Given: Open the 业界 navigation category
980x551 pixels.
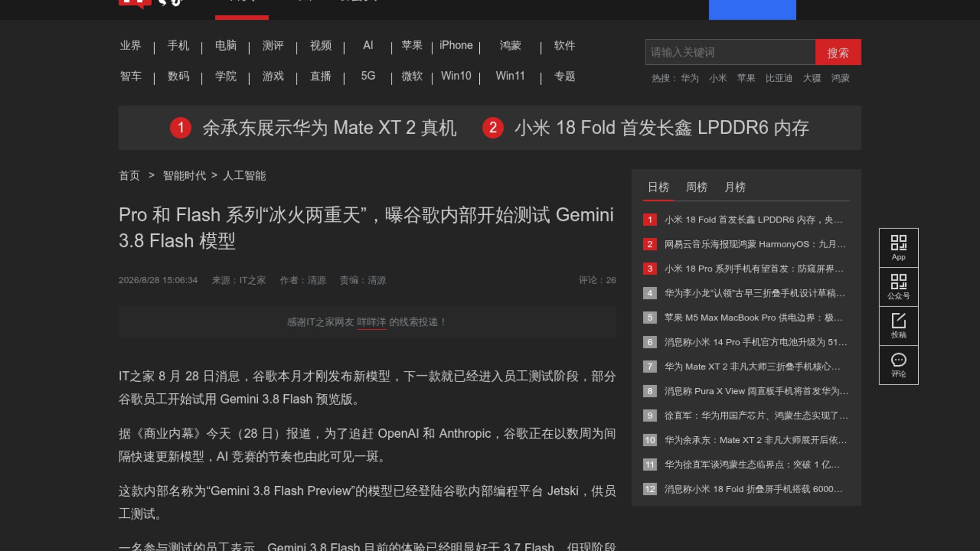Looking at the screenshot, I should click(131, 45).
